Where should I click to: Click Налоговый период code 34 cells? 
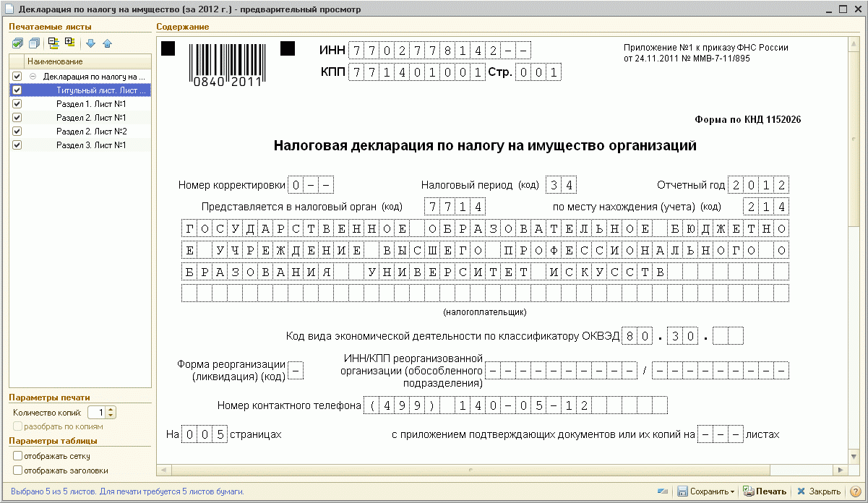pos(561,185)
